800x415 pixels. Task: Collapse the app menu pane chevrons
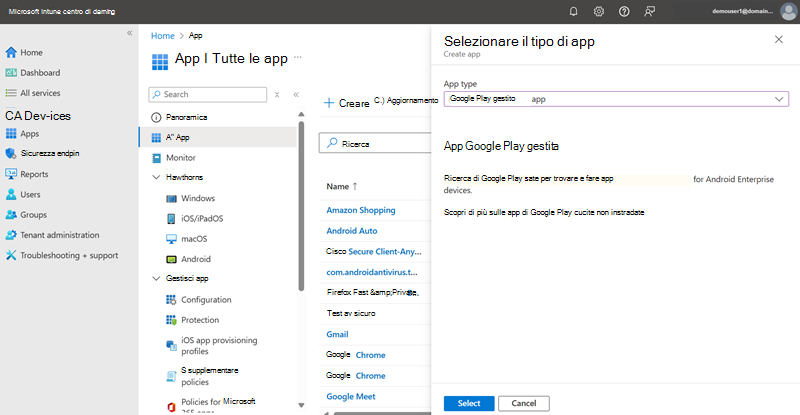(x=296, y=94)
